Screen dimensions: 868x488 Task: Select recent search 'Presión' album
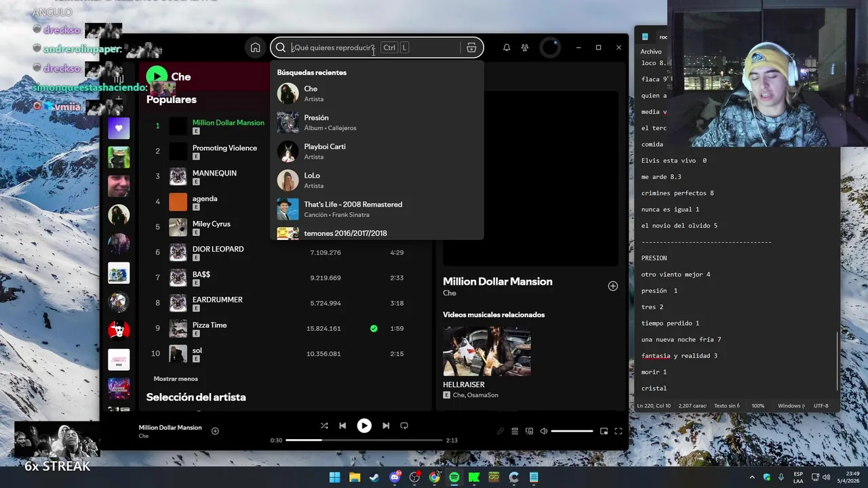[x=376, y=123]
